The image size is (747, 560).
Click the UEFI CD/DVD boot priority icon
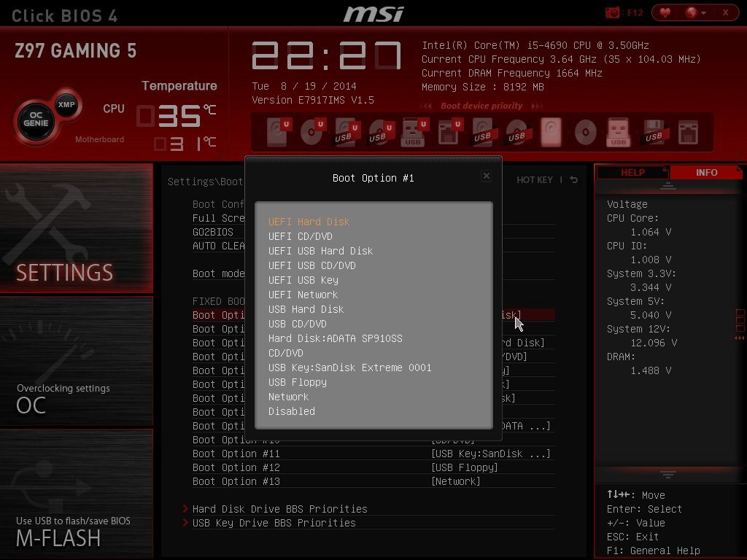pyautogui.click(x=312, y=132)
